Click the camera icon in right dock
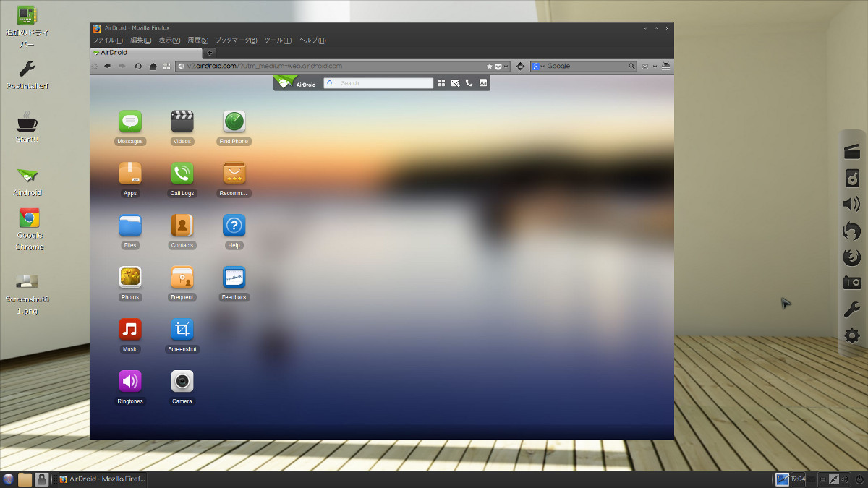The image size is (868, 488). pyautogui.click(x=852, y=283)
